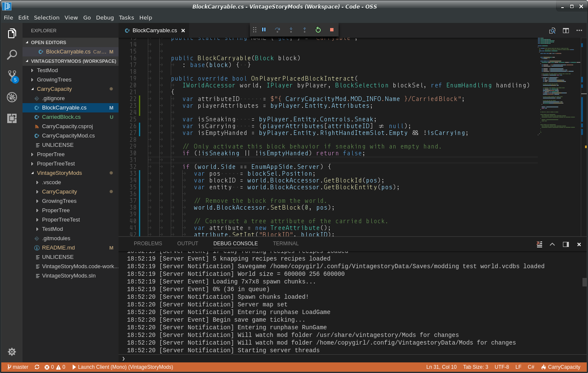Clear the debug console output

[539, 244]
